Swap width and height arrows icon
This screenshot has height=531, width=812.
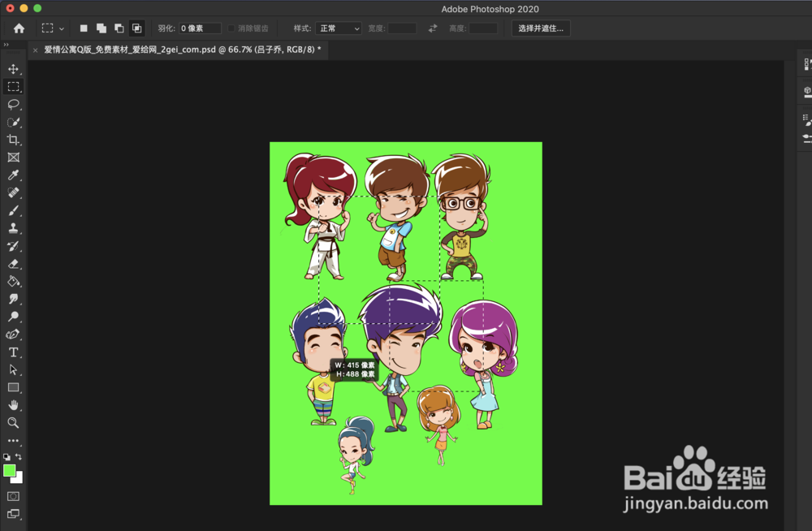point(433,28)
